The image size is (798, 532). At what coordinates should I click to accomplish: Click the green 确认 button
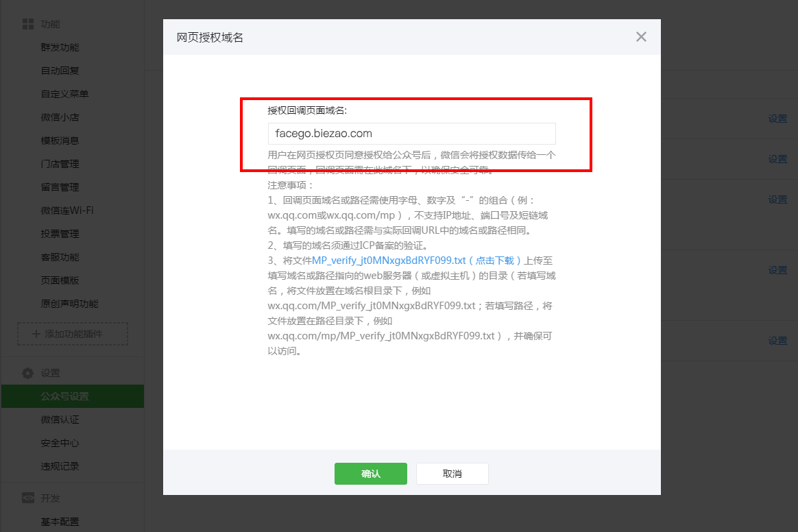pos(370,474)
